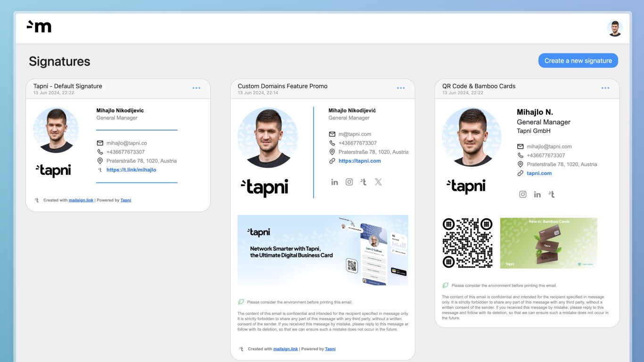
Task: Open the user profile avatar menu
Action: [615, 28]
